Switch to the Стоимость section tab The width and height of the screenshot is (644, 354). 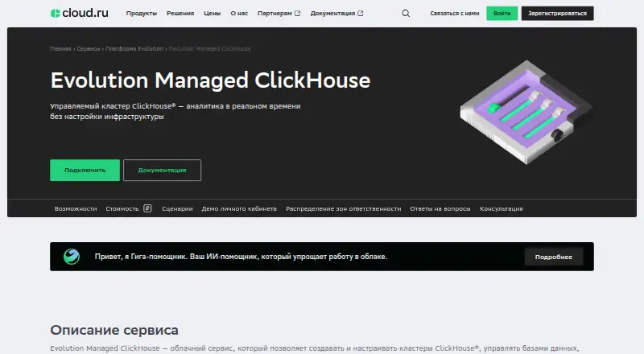pyautogui.click(x=122, y=208)
